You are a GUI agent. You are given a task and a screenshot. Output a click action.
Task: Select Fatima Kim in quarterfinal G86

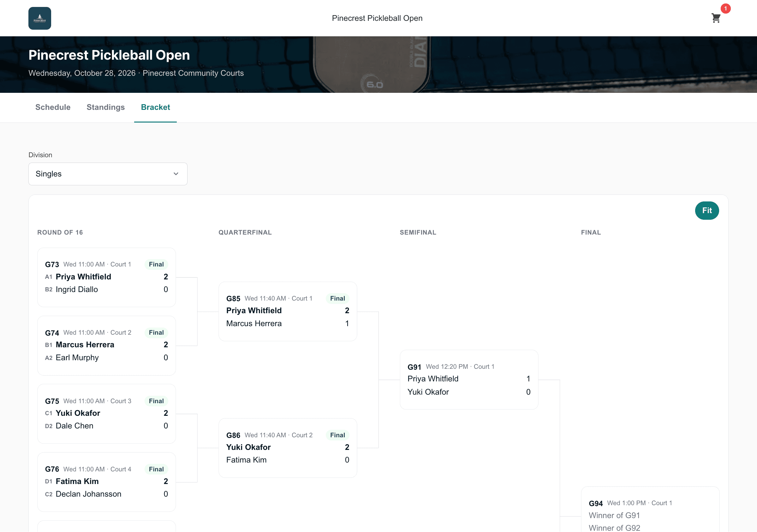[246, 460]
